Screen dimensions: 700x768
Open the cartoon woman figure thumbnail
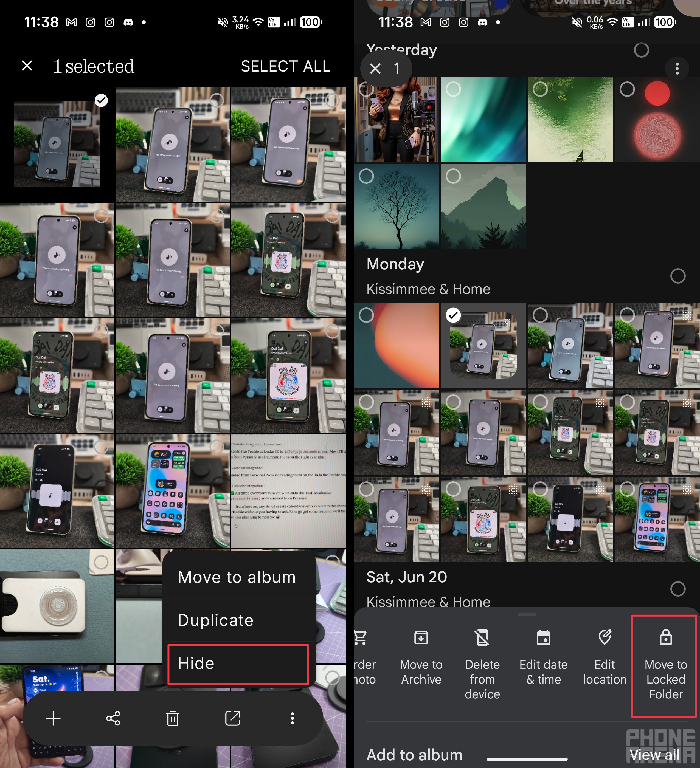pyautogui.click(x=396, y=120)
